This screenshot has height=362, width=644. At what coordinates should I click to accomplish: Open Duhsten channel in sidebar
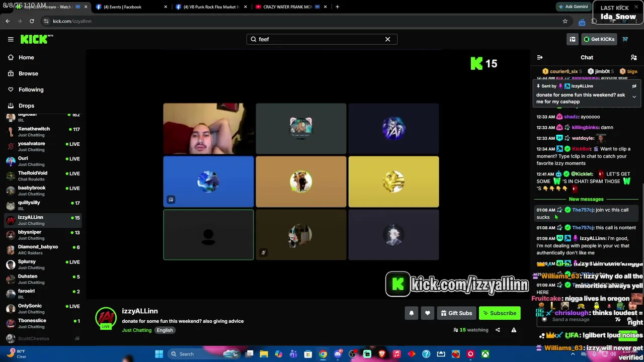click(x=43, y=279)
